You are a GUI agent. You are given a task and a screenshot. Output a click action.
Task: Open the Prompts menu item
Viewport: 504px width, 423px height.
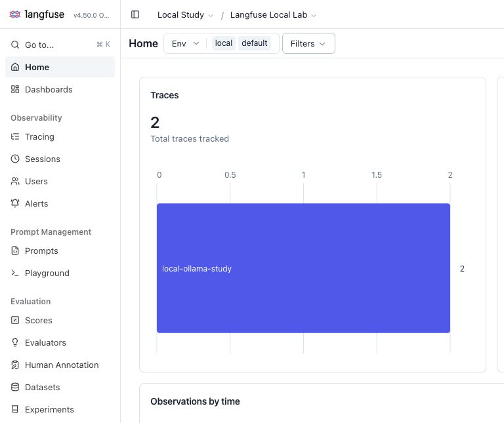pyautogui.click(x=60, y=251)
